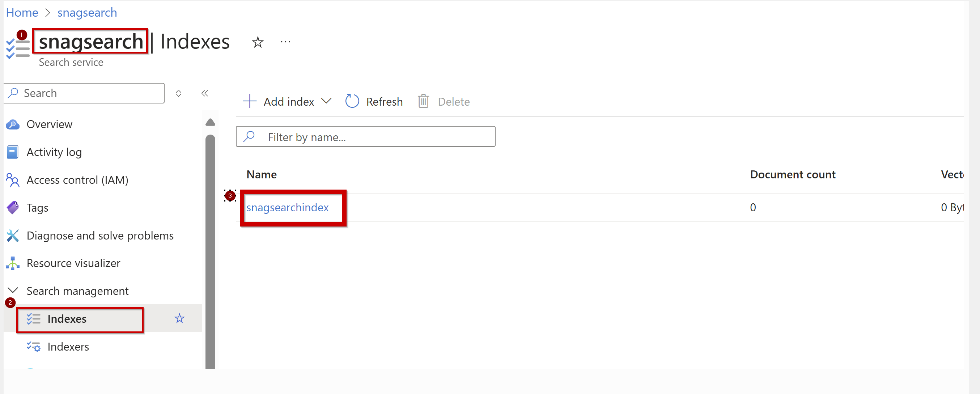Collapse the Search management section
980x394 pixels.
pyautogui.click(x=13, y=291)
